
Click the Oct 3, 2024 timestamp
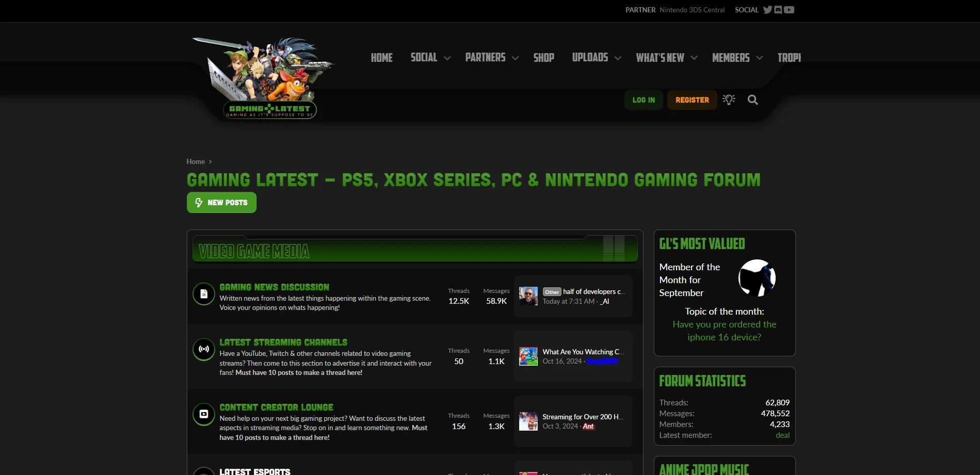click(x=560, y=427)
